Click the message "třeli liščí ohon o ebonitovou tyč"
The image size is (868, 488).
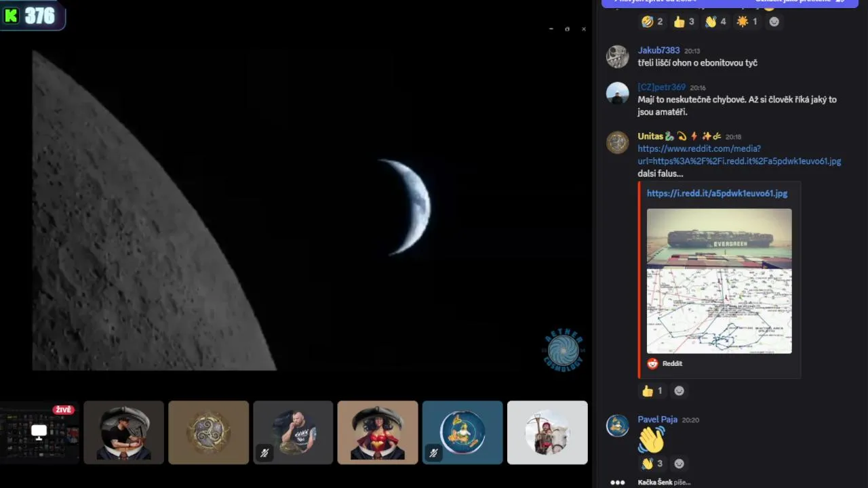(x=698, y=63)
